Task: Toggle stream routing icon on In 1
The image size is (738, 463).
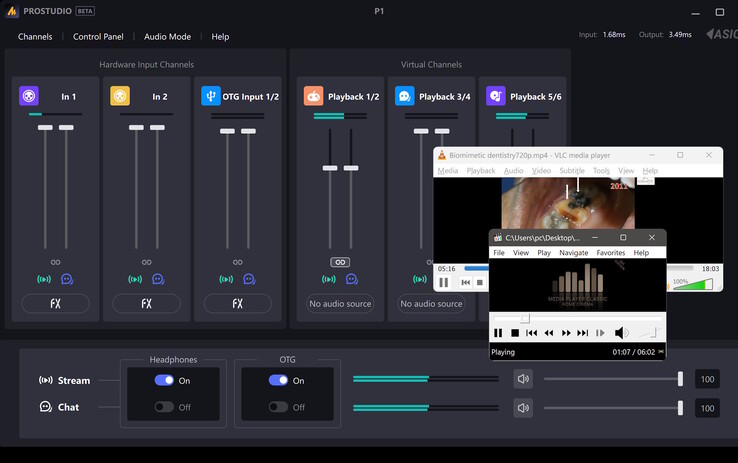Action: (x=44, y=279)
